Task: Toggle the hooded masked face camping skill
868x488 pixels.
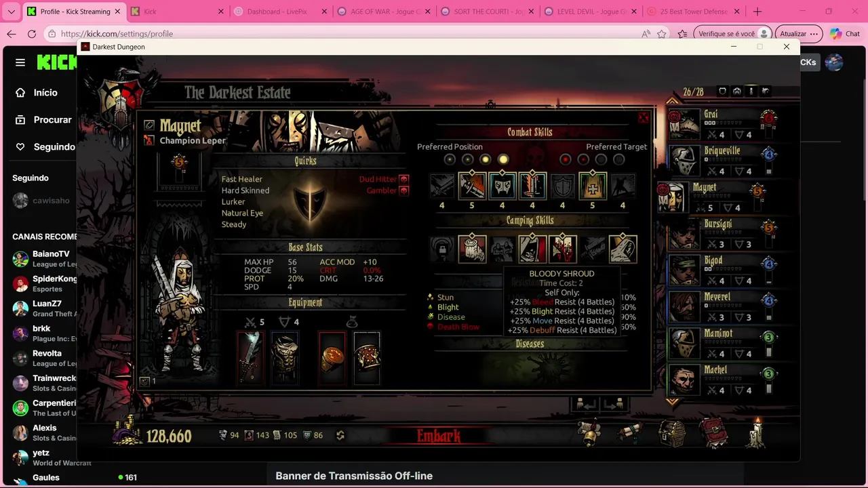Action: pos(532,249)
